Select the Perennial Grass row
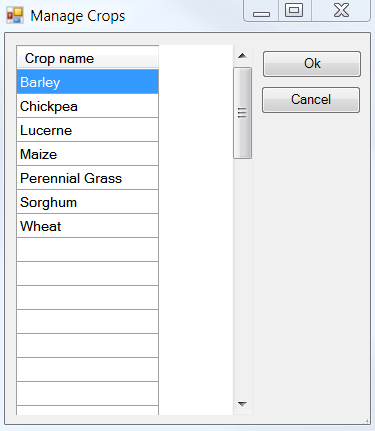 coord(88,178)
